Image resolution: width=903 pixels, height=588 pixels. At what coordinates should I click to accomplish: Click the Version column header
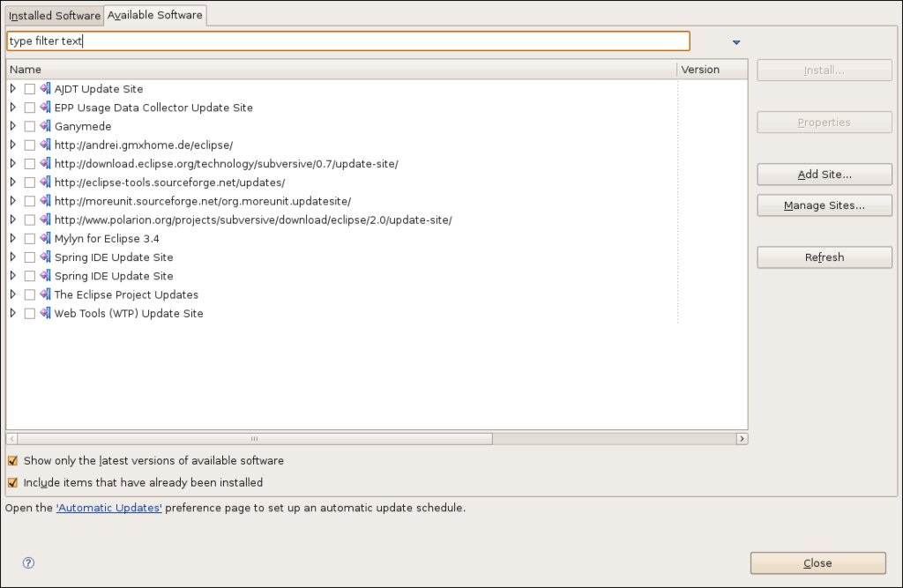coord(713,69)
